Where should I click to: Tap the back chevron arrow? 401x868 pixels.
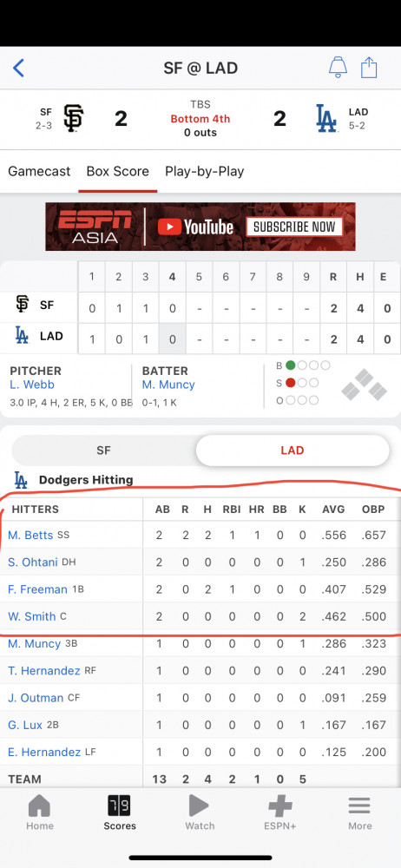pyautogui.click(x=18, y=69)
